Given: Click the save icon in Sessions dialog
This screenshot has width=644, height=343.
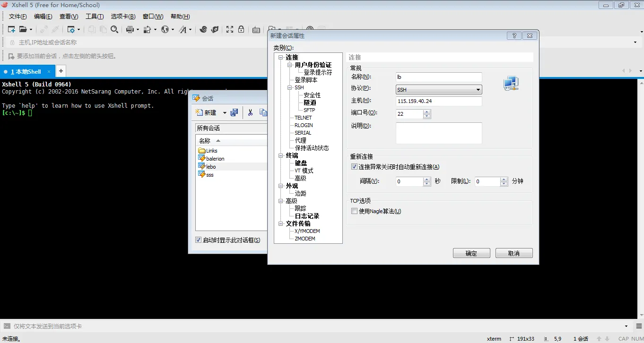Looking at the screenshot, I should [x=234, y=112].
